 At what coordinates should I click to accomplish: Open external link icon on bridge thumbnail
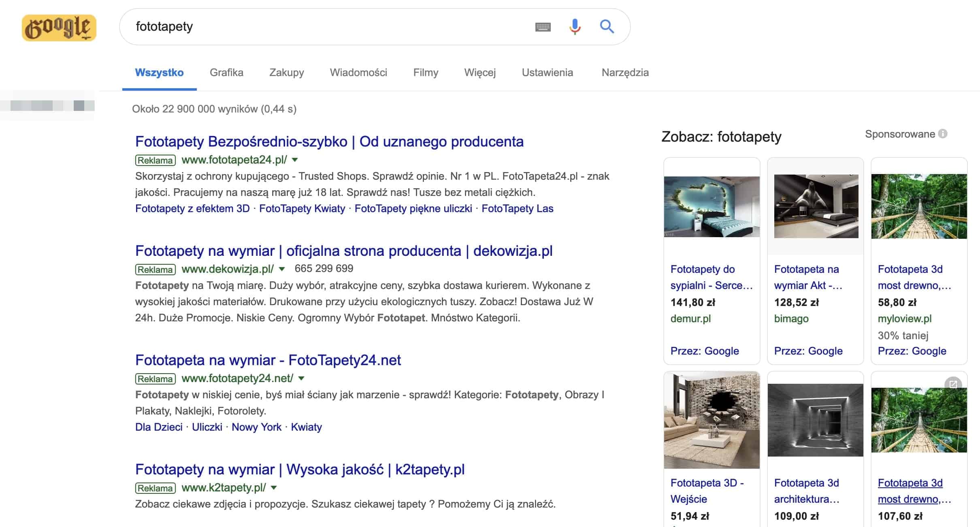click(x=953, y=384)
